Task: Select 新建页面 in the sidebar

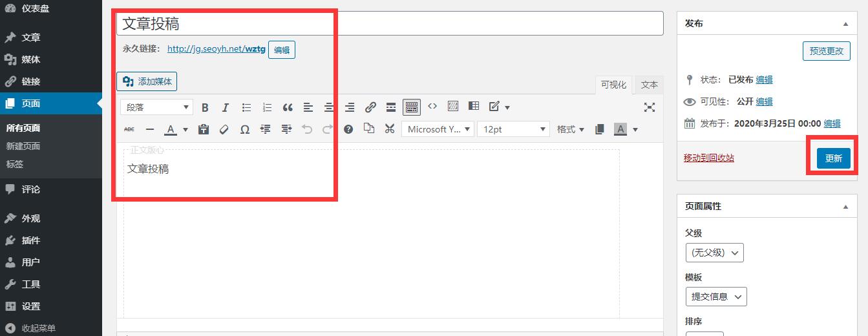Action: pos(23,146)
